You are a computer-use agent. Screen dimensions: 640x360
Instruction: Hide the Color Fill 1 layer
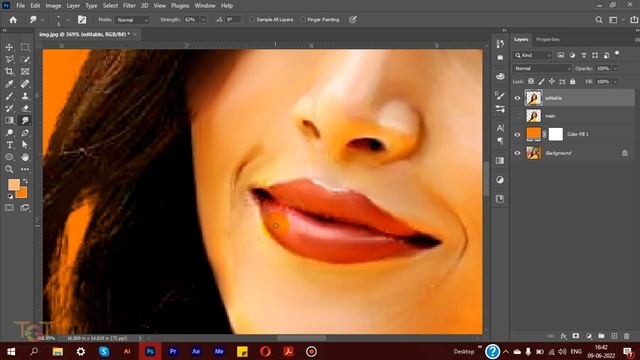point(517,134)
